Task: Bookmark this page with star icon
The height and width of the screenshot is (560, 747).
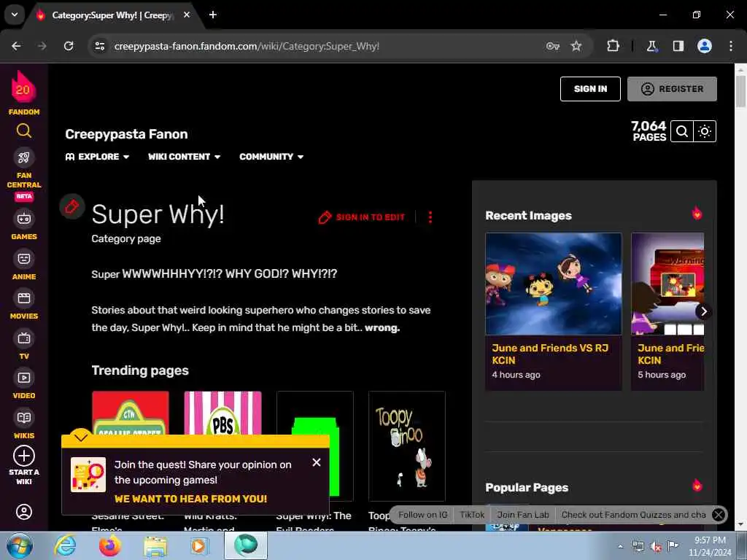Action: (x=576, y=46)
